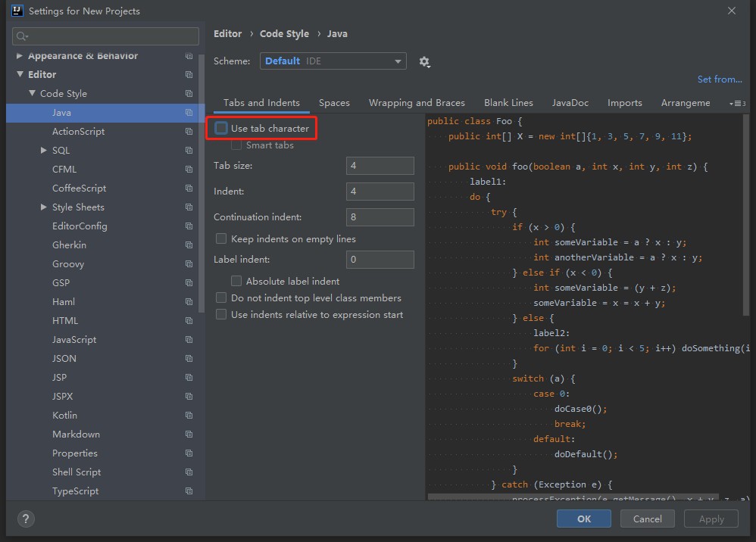Image resolution: width=756 pixels, height=542 pixels.
Task: Toggle Do not indent top level class members
Action: (x=221, y=298)
